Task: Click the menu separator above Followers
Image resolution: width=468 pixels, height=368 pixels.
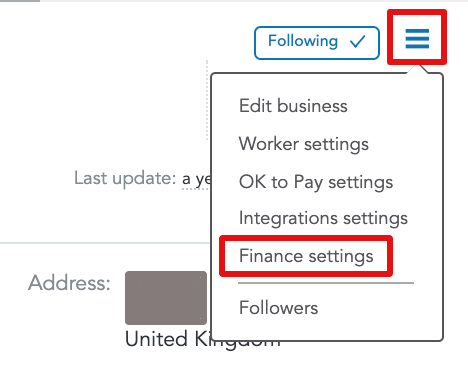Action: [326, 283]
